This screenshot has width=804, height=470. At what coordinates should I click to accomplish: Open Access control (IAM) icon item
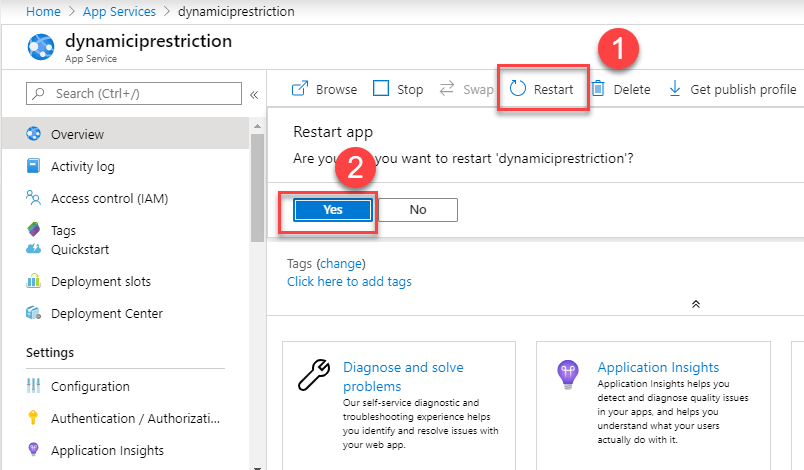34,198
